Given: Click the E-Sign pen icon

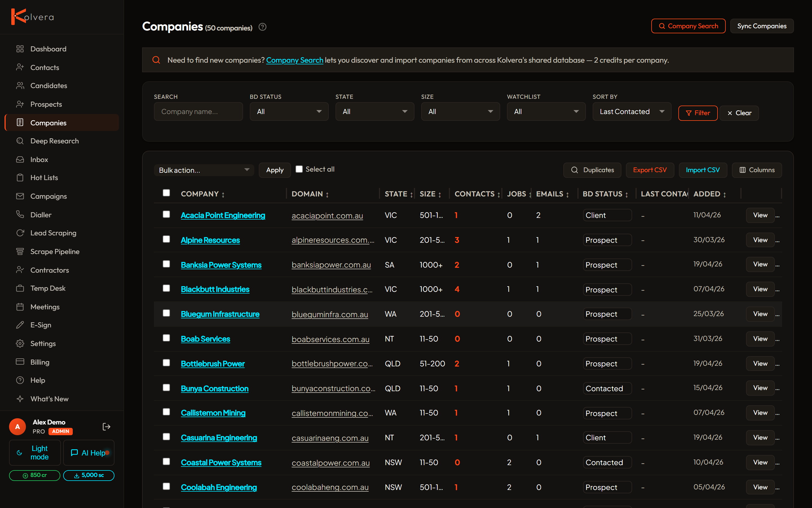Looking at the screenshot, I should (x=20, y=325).
